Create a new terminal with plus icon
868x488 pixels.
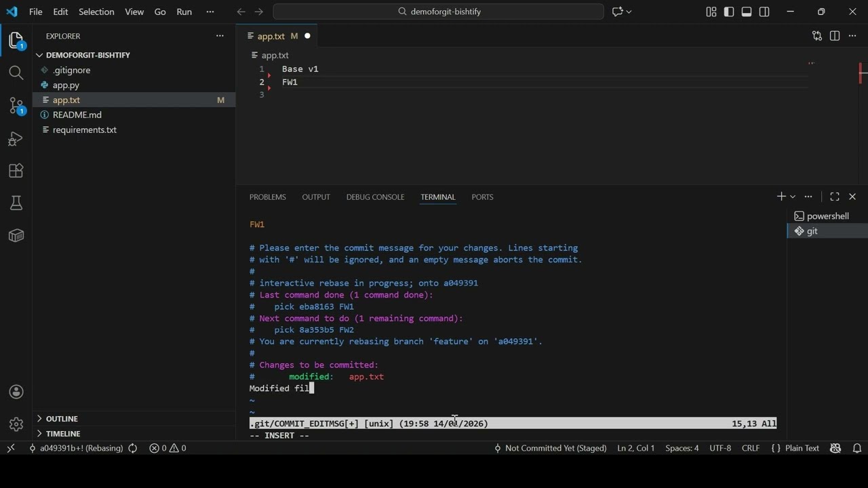click(781, 197)
